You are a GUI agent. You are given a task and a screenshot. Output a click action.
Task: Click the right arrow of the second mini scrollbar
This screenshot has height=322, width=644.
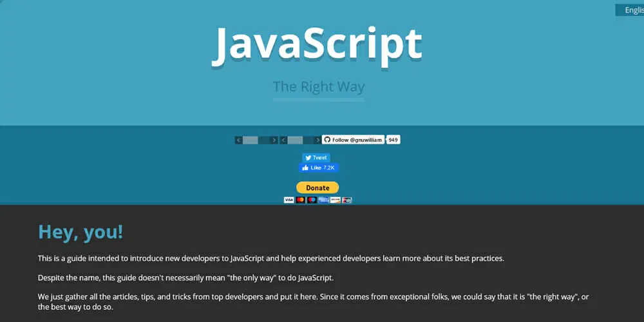tap(318, 140)
